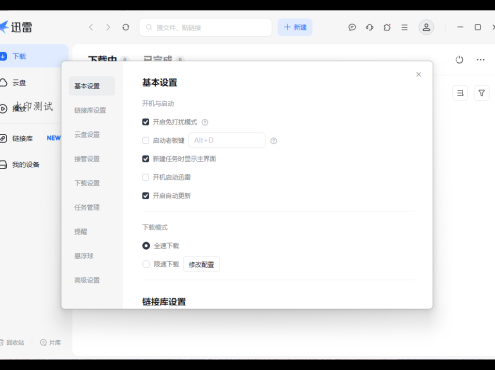Open 下载 in the left sidebar
The image size is (495, 370).
pyautogui.click(x=33, y=56)
